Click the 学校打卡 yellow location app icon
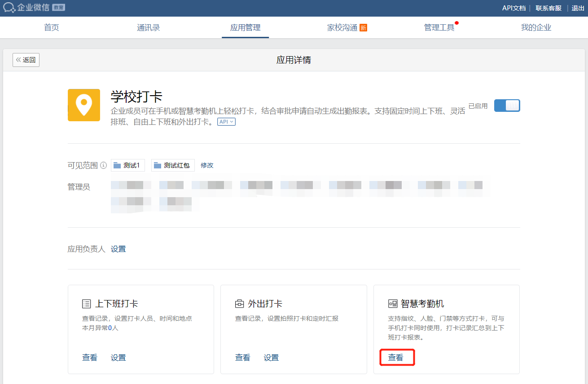The image size is (588, 384). [84, 105]
